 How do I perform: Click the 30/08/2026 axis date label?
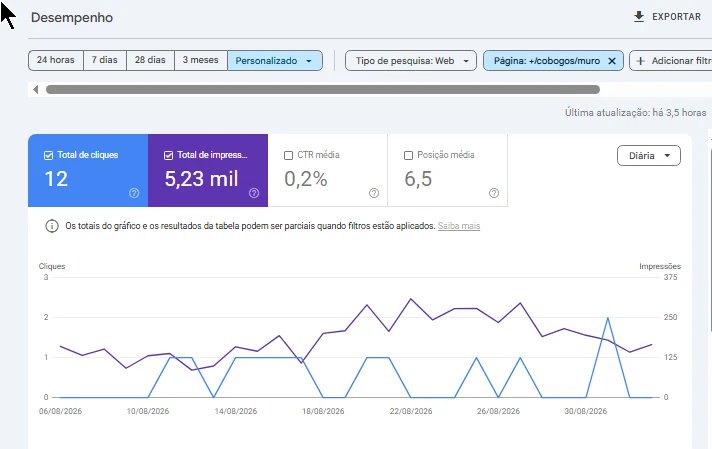[x=586, y=411]
